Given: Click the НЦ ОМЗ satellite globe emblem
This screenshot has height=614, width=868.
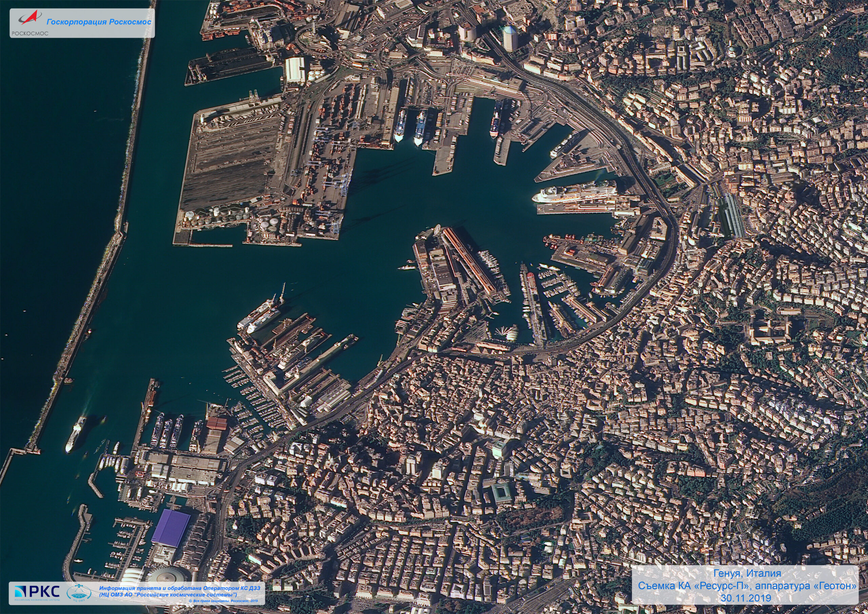Looking at the screenshot, I should (79, 592).
